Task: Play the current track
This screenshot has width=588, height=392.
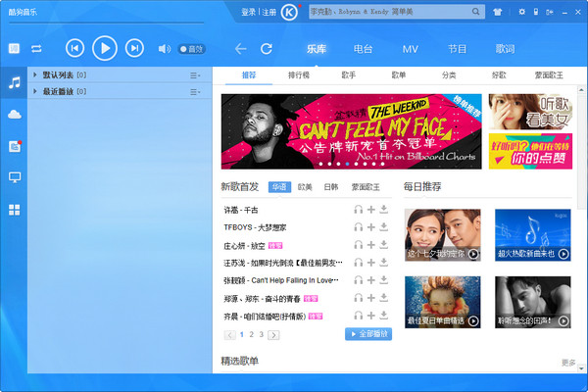Action: [x=105, y=48]
